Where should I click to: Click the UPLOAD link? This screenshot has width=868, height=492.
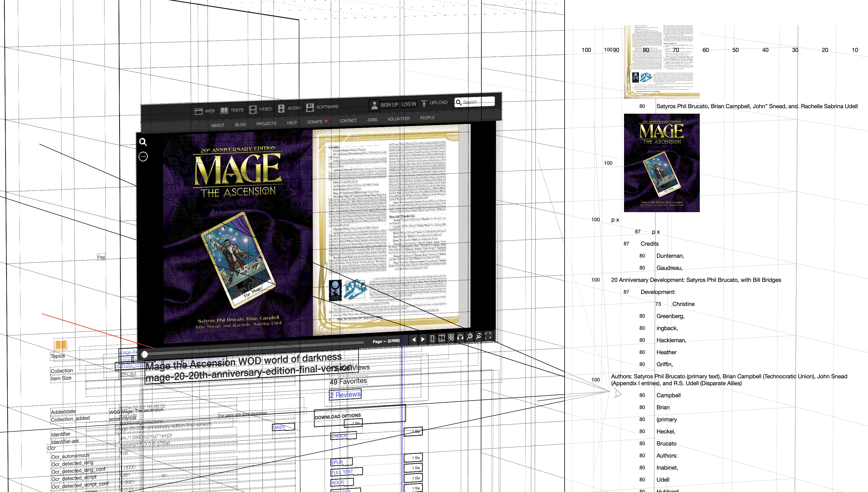pos(439,102)
